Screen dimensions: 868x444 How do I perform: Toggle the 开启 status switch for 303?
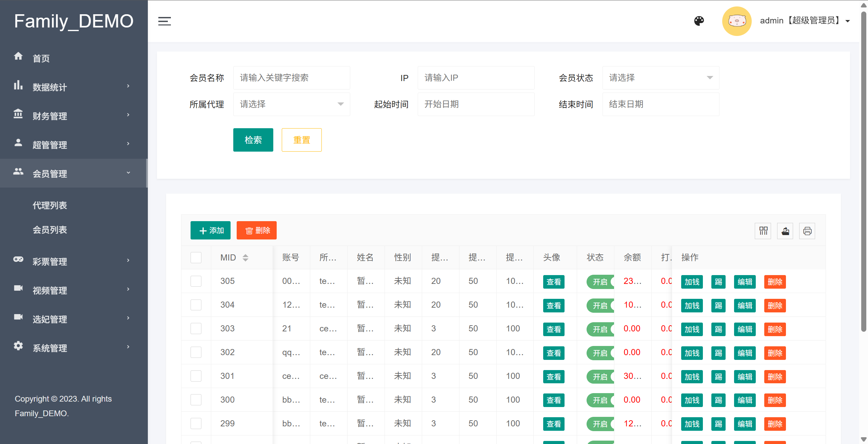point(600,329)
